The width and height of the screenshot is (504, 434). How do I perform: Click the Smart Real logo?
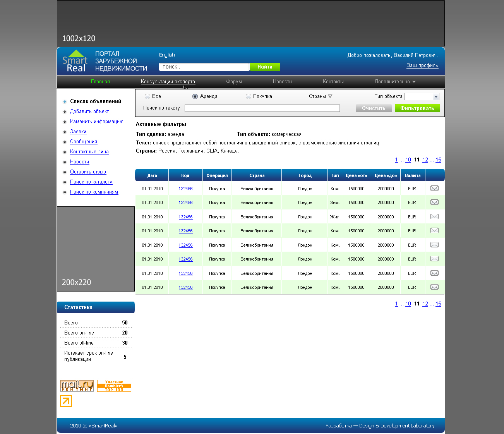click(x=75, y=62)
